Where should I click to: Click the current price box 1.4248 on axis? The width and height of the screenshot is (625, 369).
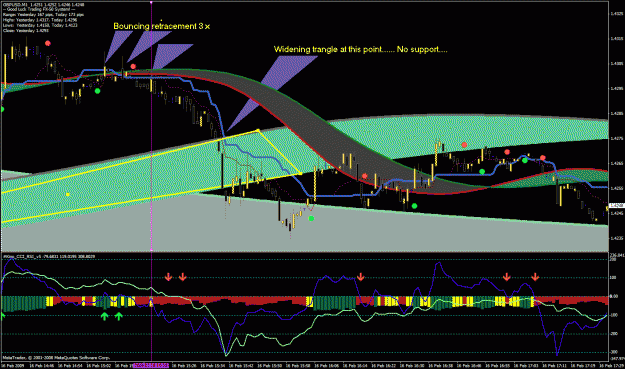pyautogui.click(x=616, y=206)
